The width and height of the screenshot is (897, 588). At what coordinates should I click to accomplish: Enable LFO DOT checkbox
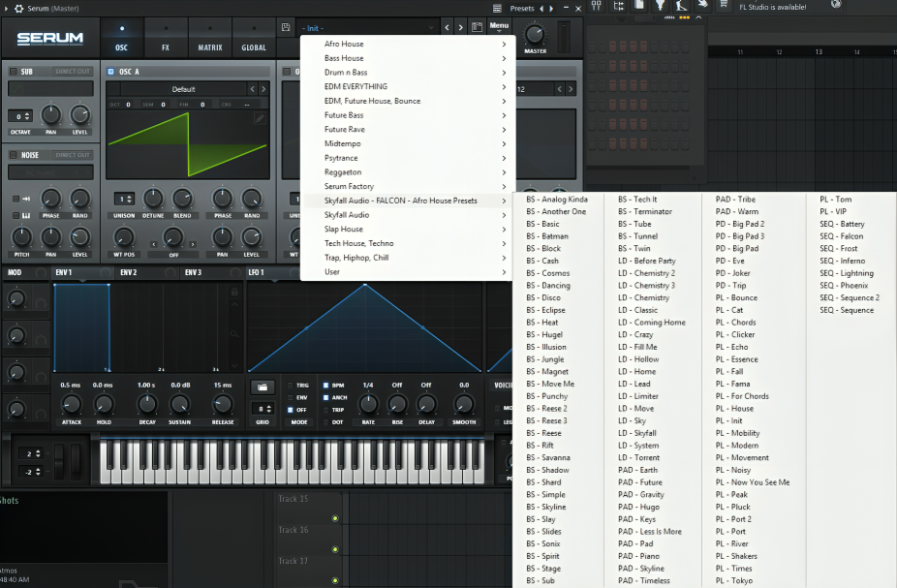pos(325,422)
